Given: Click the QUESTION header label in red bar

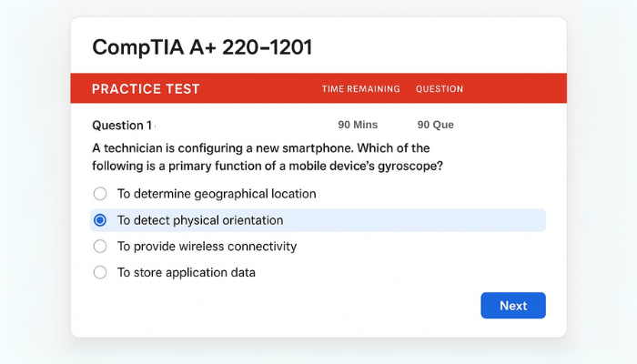Looking at the screenshot, I should (440, 89).
